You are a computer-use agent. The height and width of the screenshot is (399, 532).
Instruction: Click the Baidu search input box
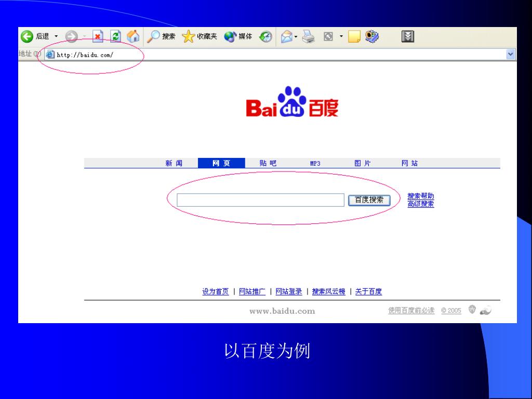click(261, 200)
